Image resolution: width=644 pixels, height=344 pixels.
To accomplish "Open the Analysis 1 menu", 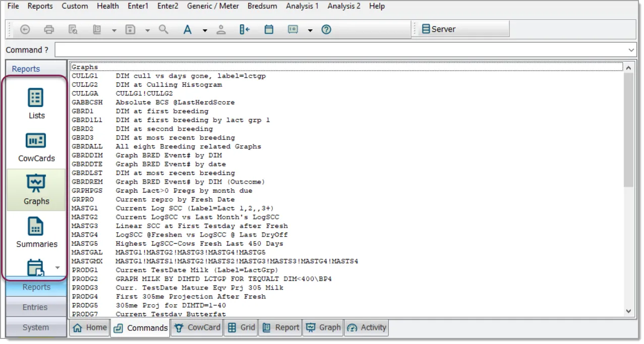I will [x=302, y=6].
